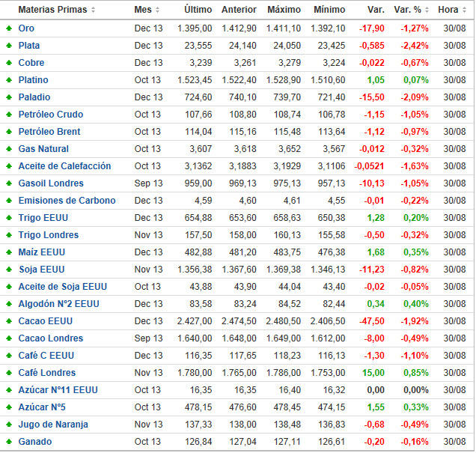
Task: Open the Emisiones de Carbono link
Action: 67,201
